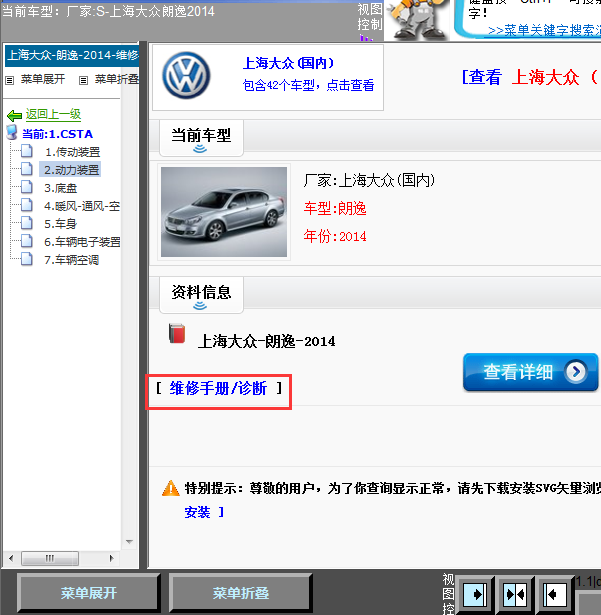Click the 安装 link below the warning
The image size is (601, 615).
click(197, 512)
